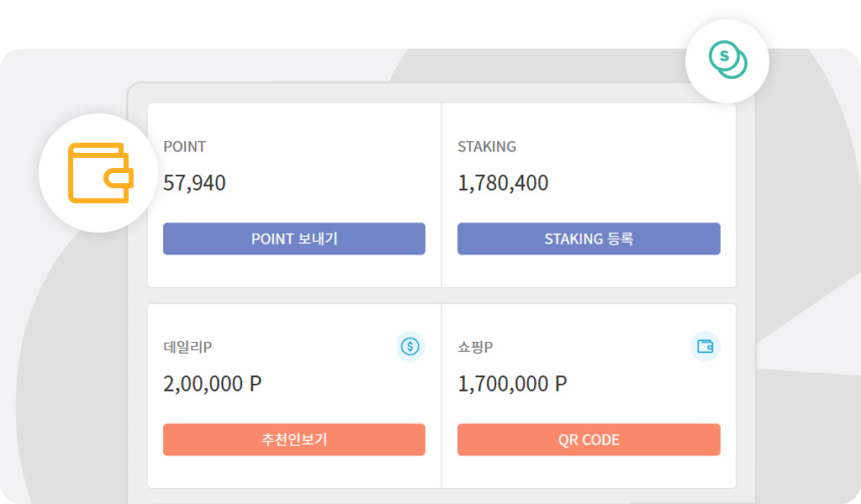This screenshot has height=504, width=861.
Task: Open the QR CODE button
Action: pyautogui.click(x=589, y=439)
